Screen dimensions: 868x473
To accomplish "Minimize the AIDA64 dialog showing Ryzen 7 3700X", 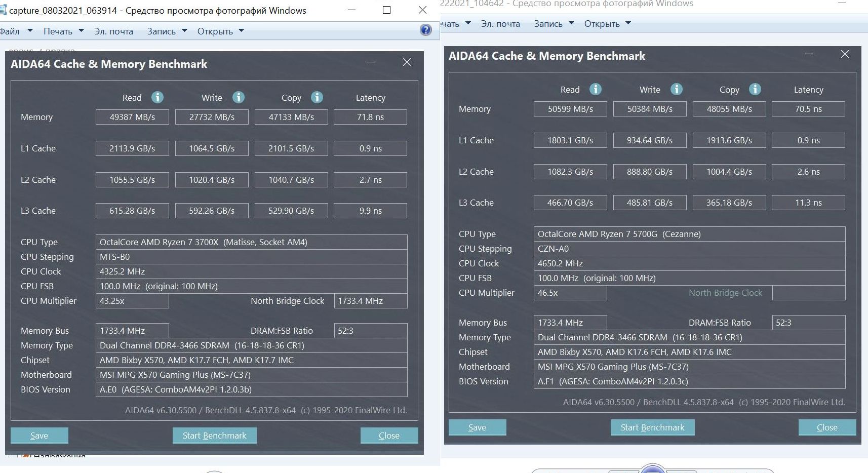I will click(x=371, y=62).
